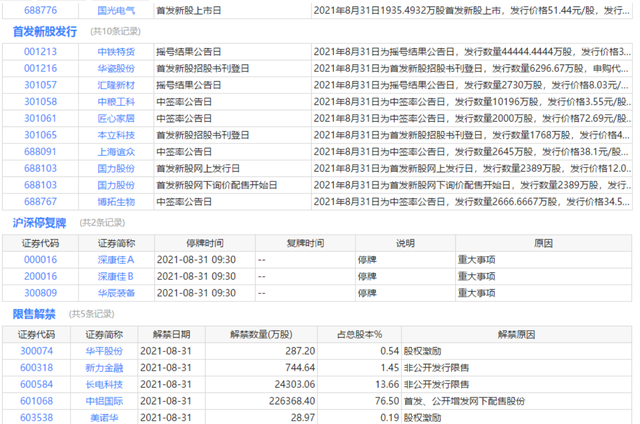Click the 说明 column header

click(x=405, y=243)
